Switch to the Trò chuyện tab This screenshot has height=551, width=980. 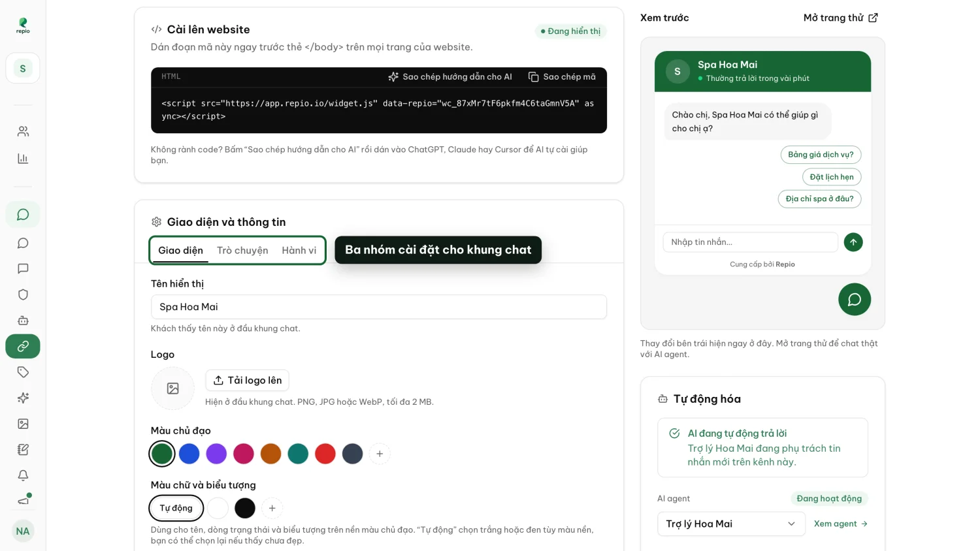[242, 251]
